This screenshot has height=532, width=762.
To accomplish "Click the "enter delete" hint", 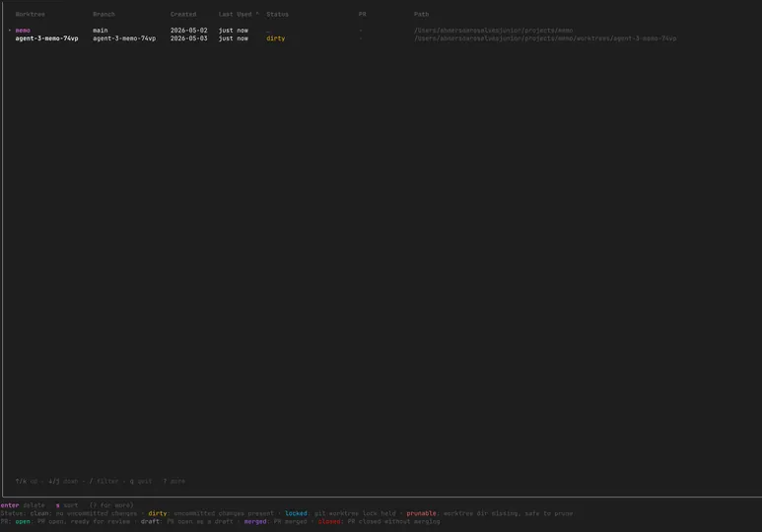I will pos(23,505).
